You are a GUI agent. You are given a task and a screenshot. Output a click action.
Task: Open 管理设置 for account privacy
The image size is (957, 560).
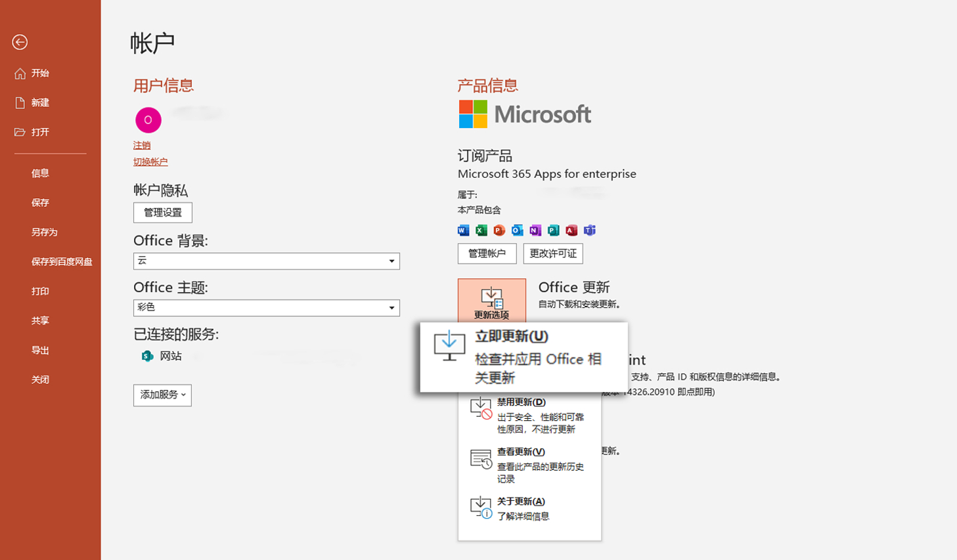[x=163, y=213]
